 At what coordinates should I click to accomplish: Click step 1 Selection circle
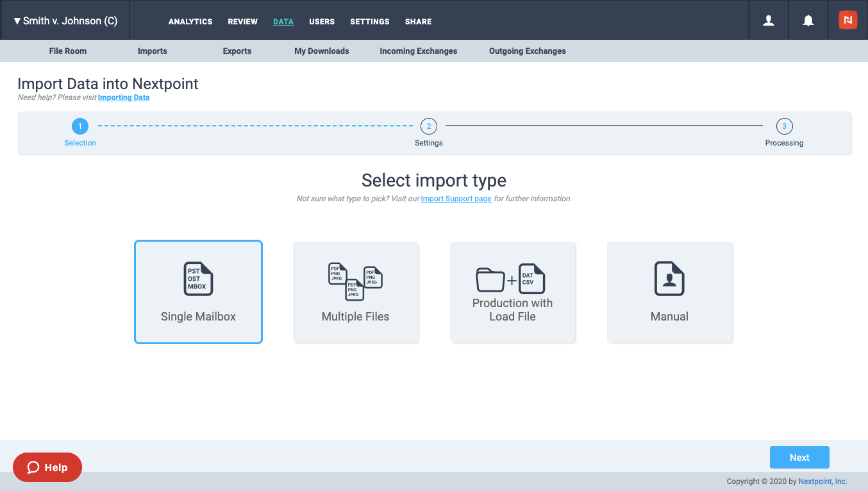[x=80, y=126]
